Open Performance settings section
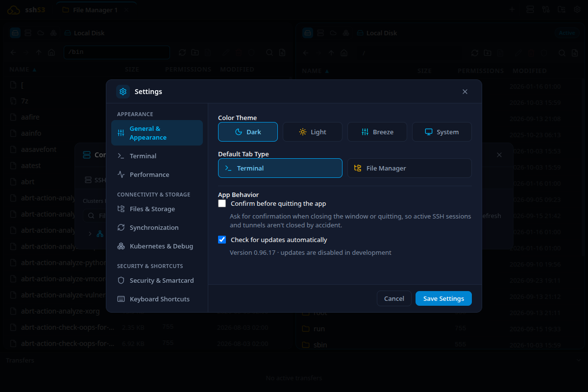The height and width of the screenshot is (392, 588). pos(157,174)
